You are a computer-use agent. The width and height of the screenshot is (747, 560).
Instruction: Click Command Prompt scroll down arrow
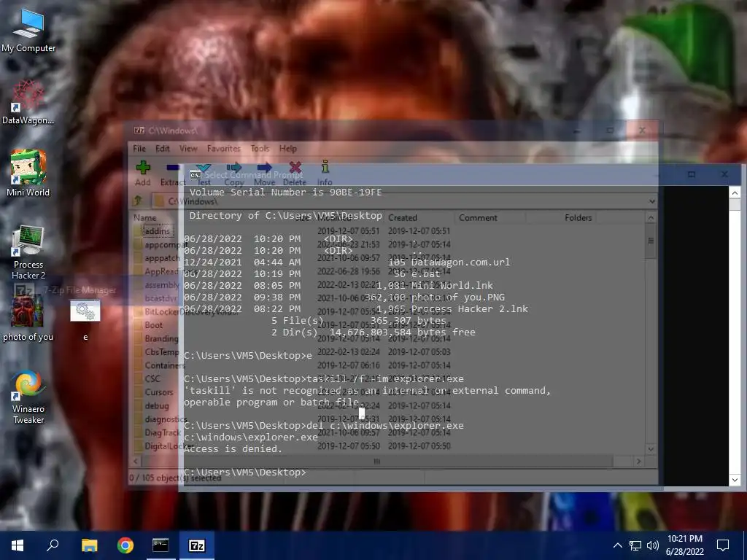[735, 480]
